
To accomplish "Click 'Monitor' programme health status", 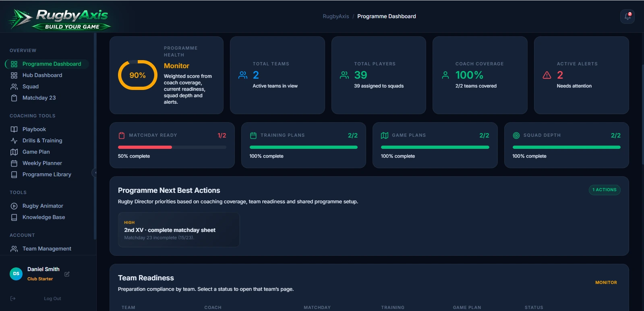I will click(x=176, y=66).
